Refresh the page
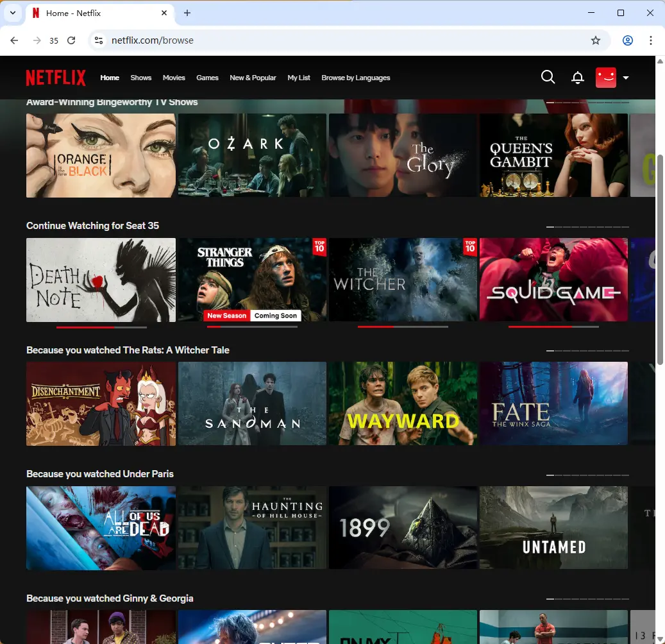 point(72,40)
